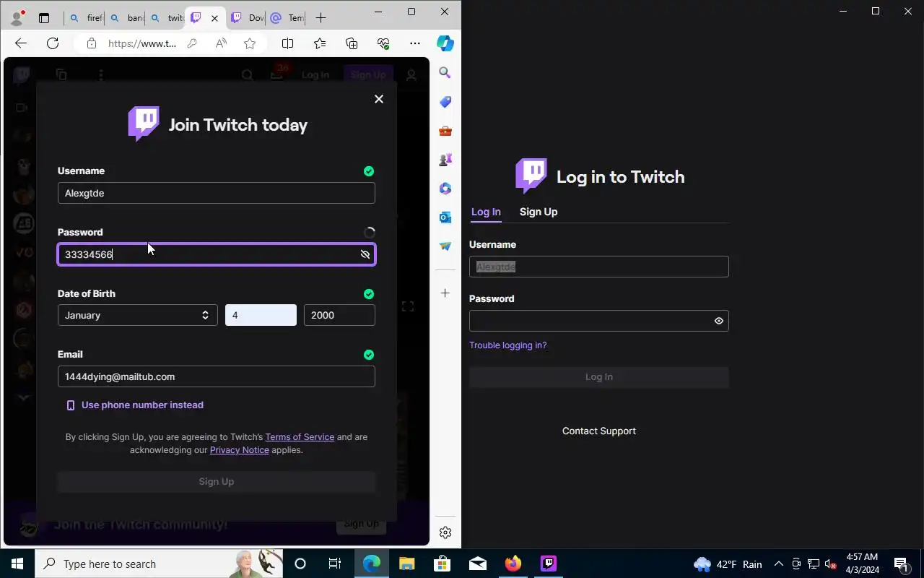
Task: Click the signup Password field
Action: (217, 254)
